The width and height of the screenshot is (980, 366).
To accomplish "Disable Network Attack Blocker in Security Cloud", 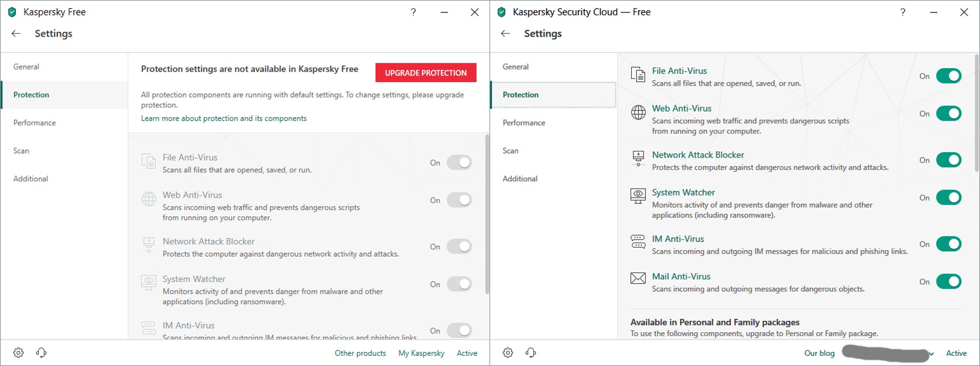I will (x=948, y=160).
